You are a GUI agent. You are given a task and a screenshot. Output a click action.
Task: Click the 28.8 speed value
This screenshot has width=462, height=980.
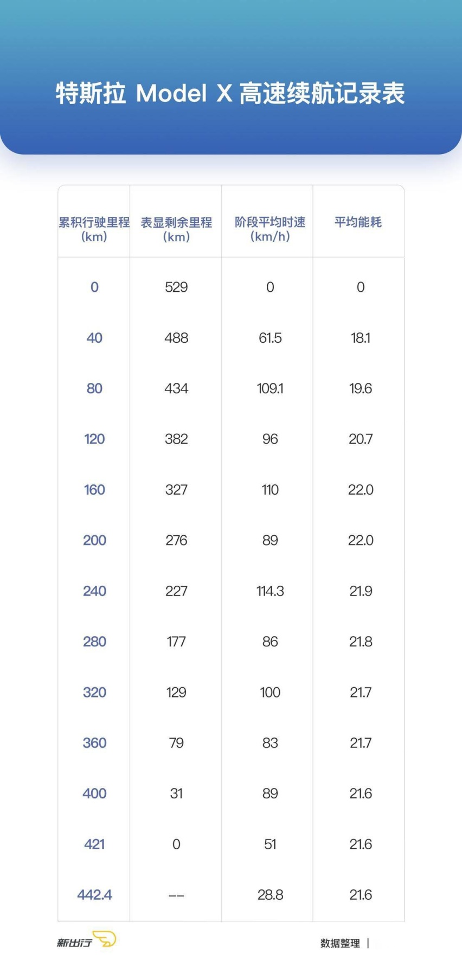point(270,894)
